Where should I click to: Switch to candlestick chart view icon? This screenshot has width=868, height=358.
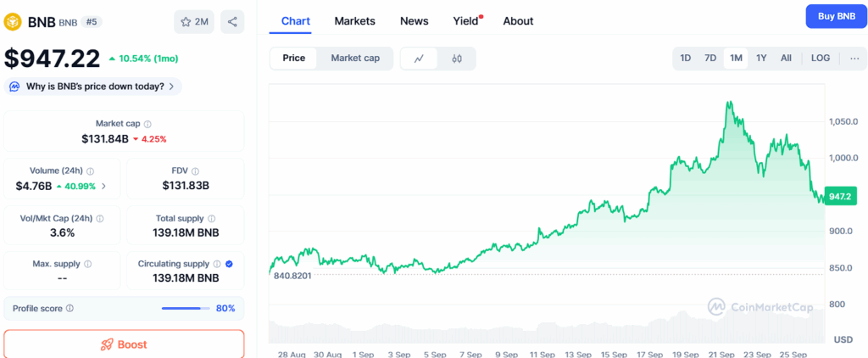click(457, 59)
